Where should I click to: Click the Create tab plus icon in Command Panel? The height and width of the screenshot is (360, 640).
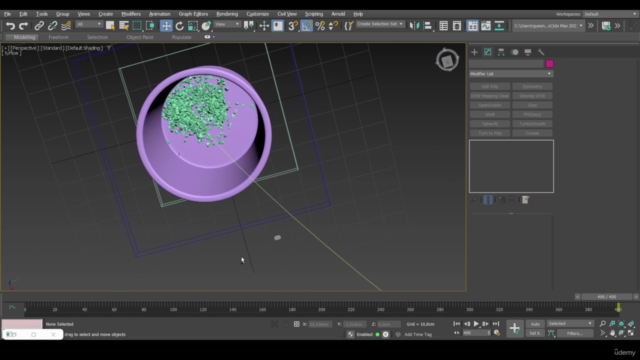tap(474, 52)
